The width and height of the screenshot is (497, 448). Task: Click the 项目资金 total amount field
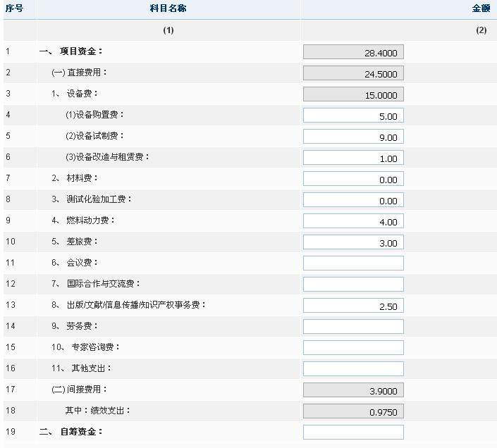[x=353, y=52]
